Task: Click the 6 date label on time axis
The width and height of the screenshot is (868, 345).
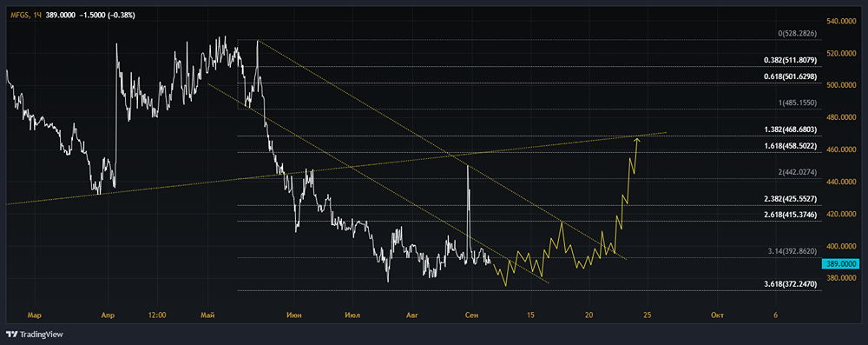Action: point(775,315)
